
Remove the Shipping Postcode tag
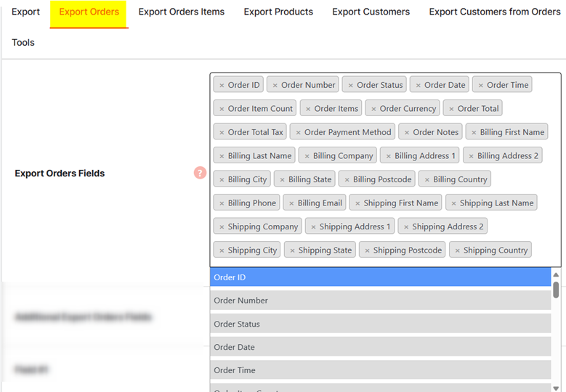367,250
